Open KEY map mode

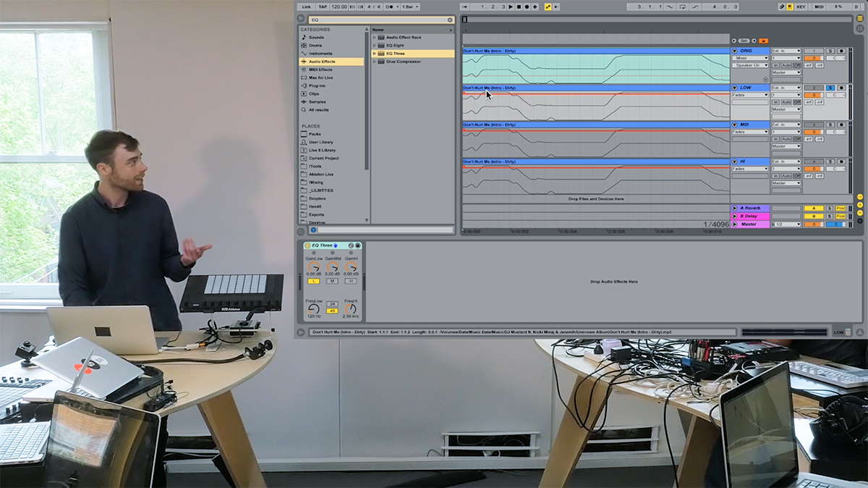pyautogui.click(x=801, y=7)
